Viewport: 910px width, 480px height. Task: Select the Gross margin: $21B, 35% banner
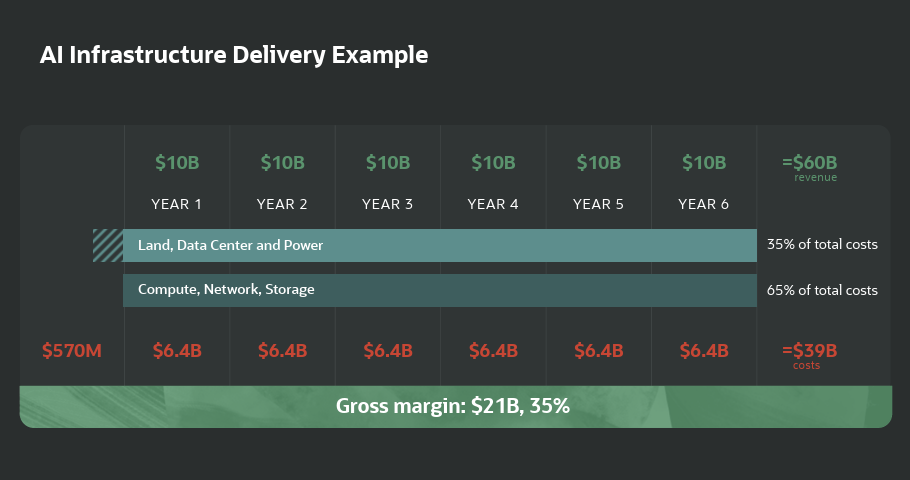point(455,406)
